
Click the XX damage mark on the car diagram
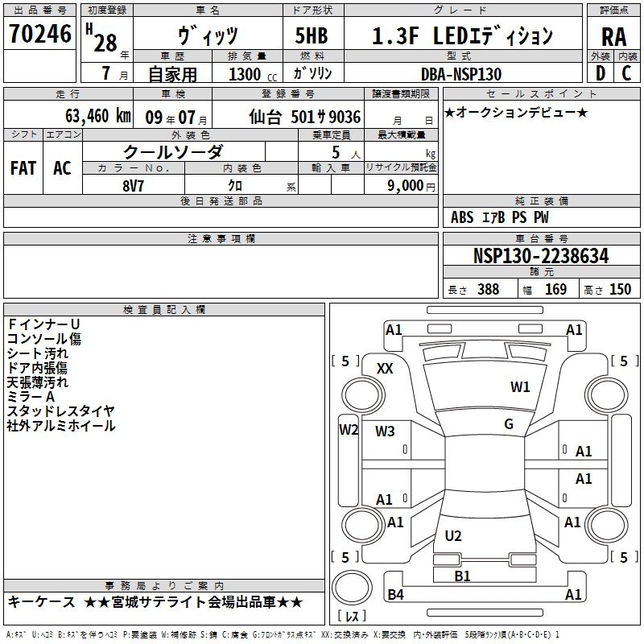[385, 368]
